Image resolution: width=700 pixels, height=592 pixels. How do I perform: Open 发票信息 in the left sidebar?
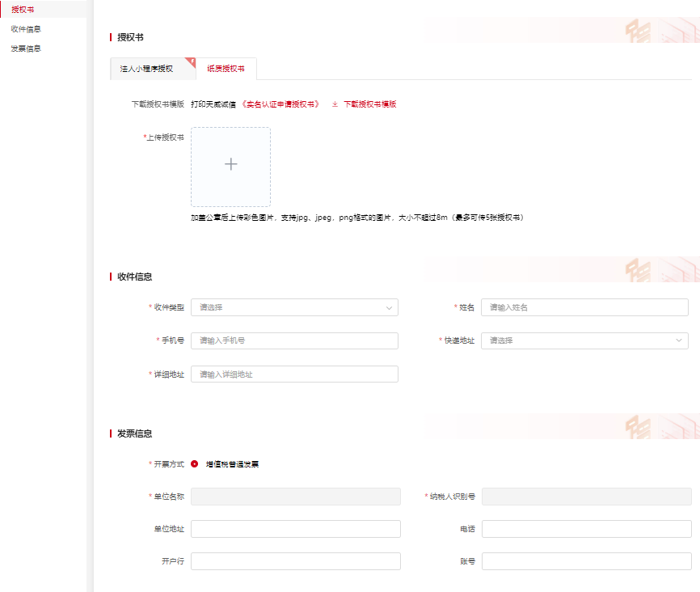[x=26, y=49]
